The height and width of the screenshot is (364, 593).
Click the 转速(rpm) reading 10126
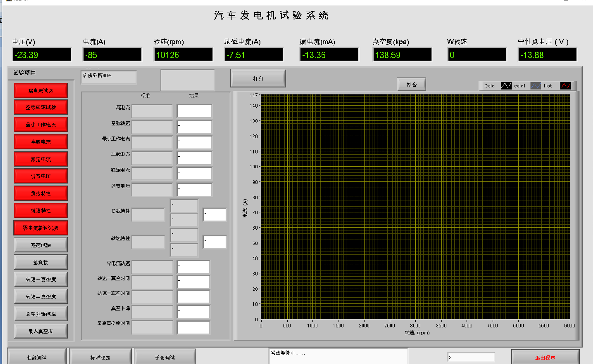pos(183,55)
